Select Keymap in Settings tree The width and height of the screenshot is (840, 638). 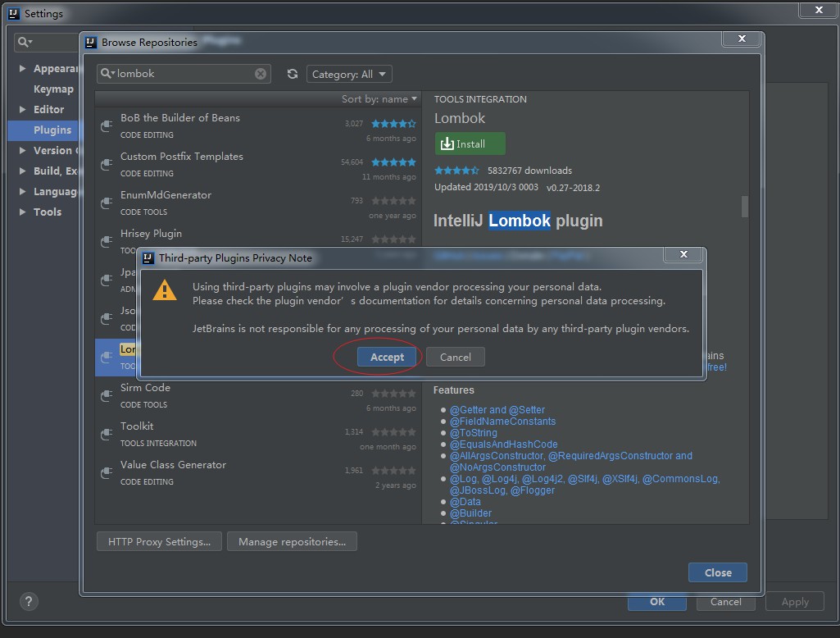point(53,89)
